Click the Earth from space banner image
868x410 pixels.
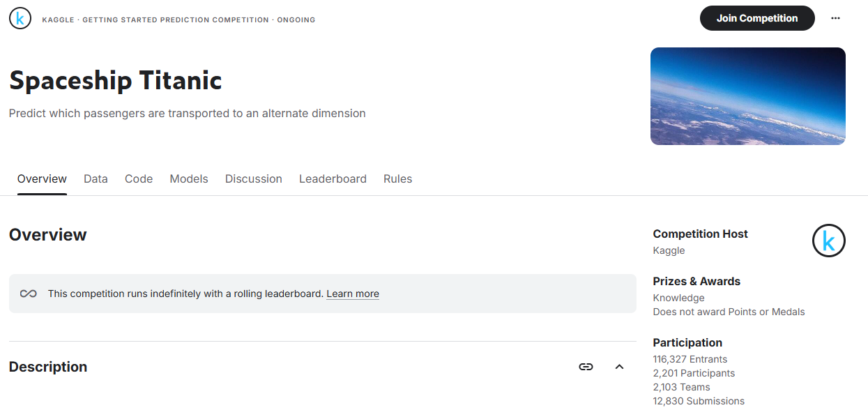747,96
